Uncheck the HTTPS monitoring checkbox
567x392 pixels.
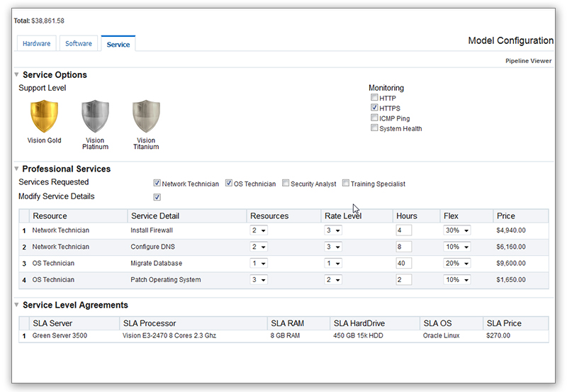374,108
